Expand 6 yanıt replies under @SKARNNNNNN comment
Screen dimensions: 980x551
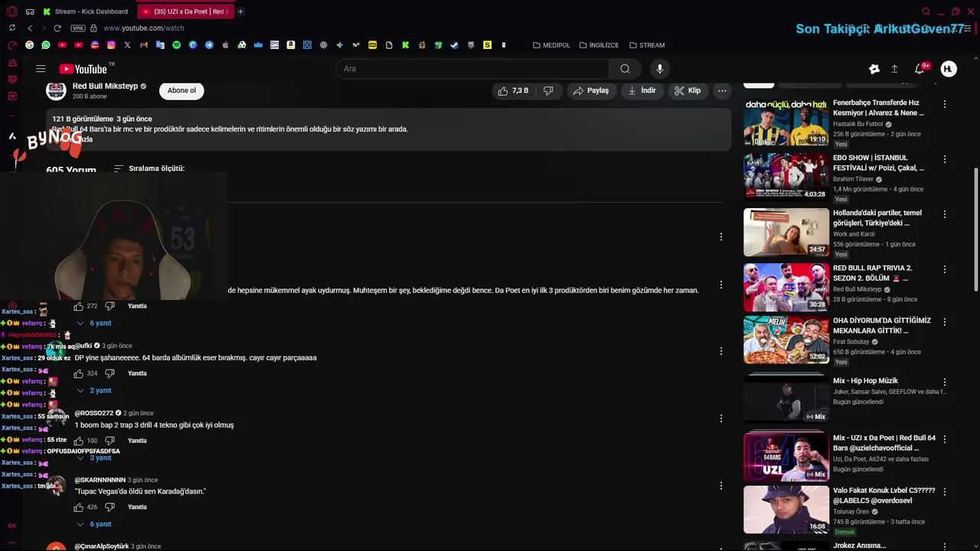click(94, 524)
